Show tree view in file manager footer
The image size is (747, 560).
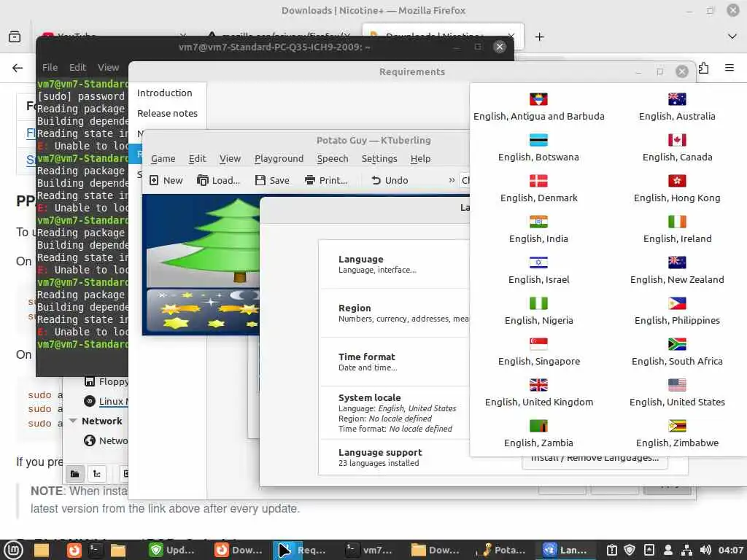pyautogui.click(x=97, y=473)
